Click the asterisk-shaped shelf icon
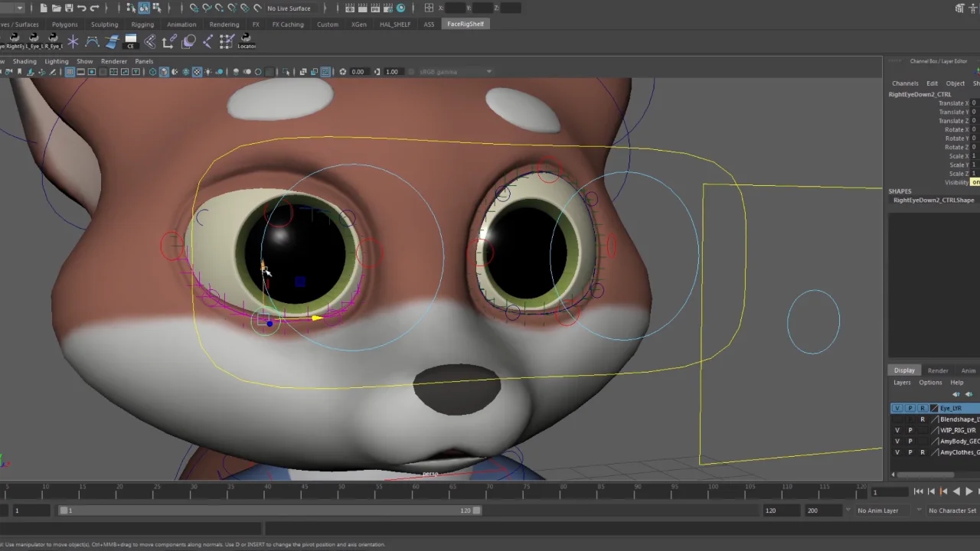Image resolution: width=980 pixels, height=551 pixels. coord(73,41)
